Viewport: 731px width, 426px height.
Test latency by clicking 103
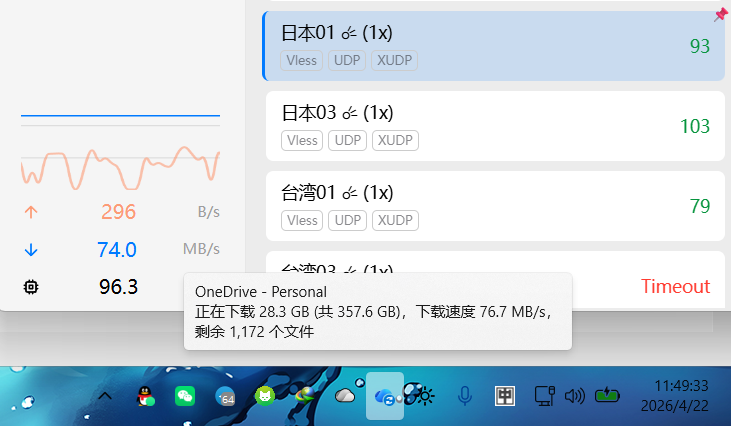[695, 126]
